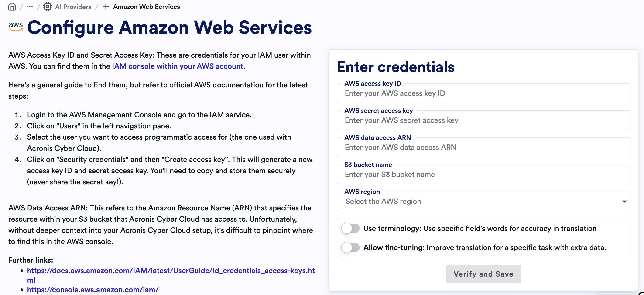Click the home icon in breadcrumb
Screen dimensions: 644x295
tap(12, 7)
